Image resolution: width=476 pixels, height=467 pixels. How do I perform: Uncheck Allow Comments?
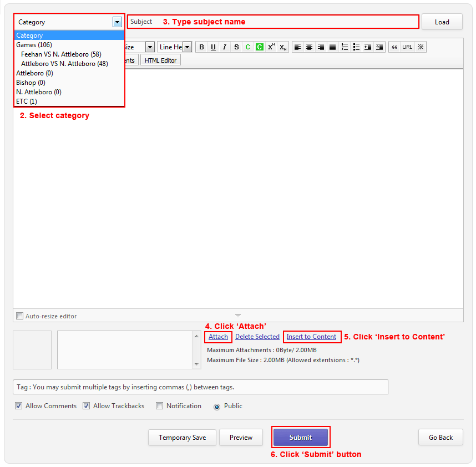19,406
